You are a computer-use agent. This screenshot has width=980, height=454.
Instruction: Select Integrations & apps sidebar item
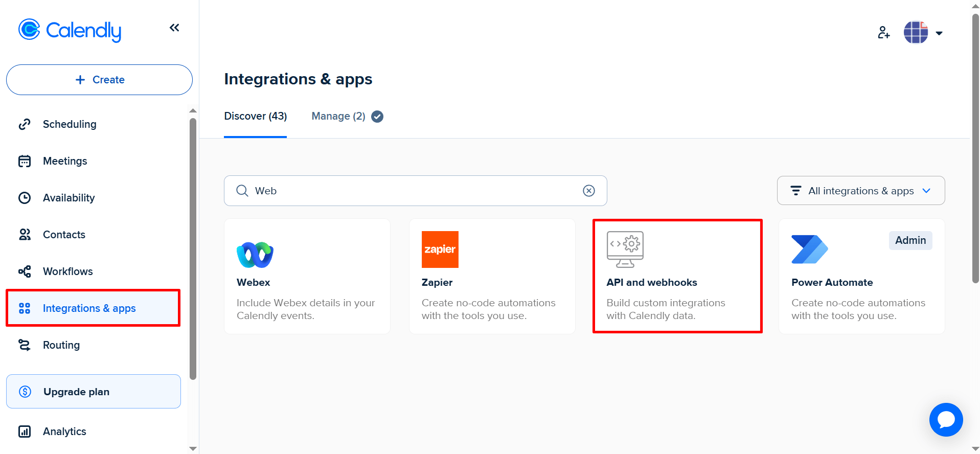(93, 308)
